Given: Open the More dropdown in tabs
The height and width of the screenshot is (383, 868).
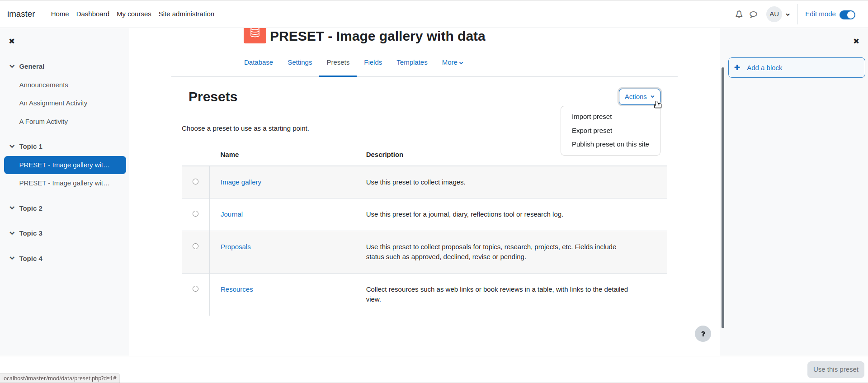Looking at the screenshot, I should point(453,62).
